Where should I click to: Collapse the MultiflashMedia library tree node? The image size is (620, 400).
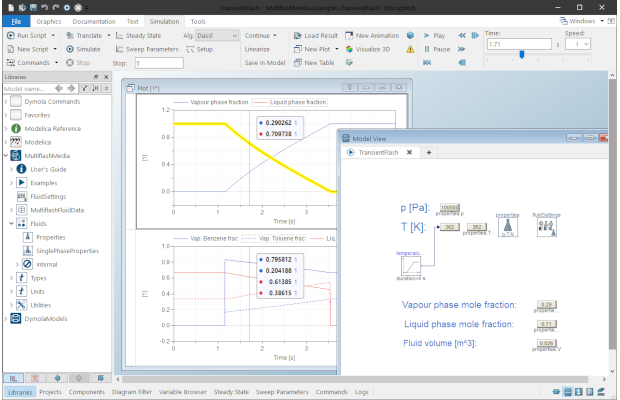point(6,156)
